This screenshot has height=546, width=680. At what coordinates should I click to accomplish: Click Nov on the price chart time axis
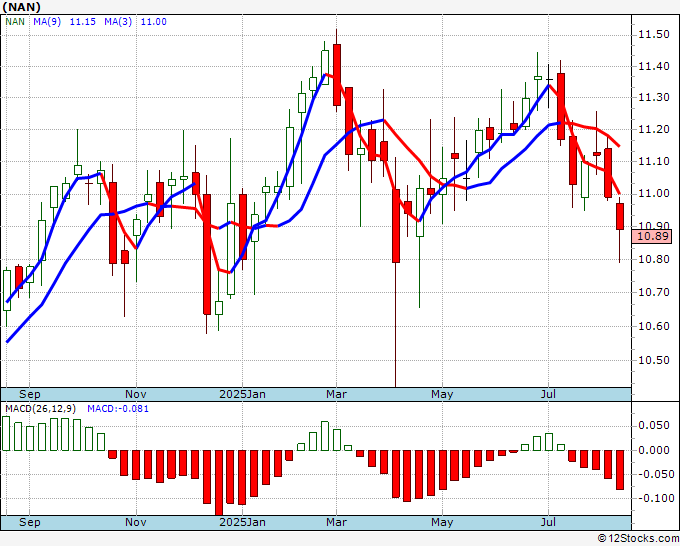[x=136, y=394]
